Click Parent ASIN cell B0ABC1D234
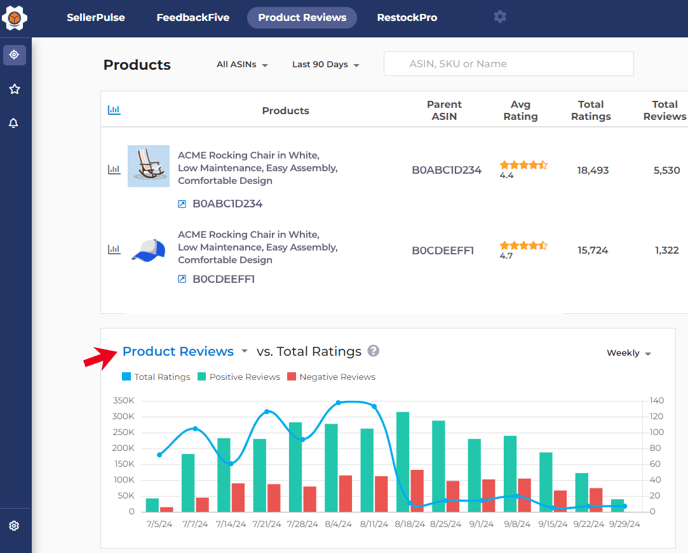The image size is (688, 553). tap(446, 170)
